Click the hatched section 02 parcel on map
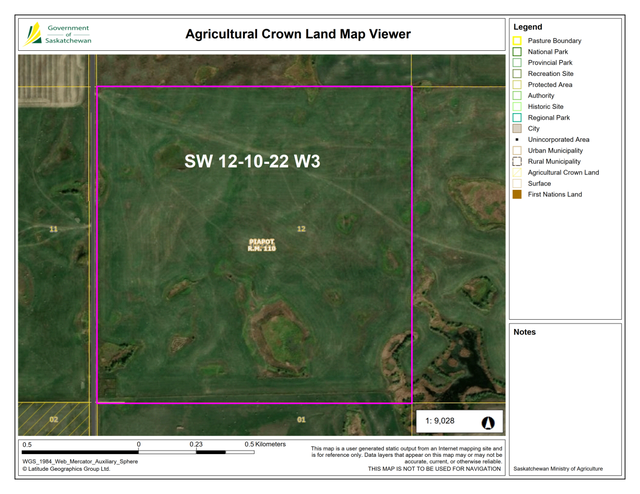The image size is (640, 494). click(x=55, y=419)
